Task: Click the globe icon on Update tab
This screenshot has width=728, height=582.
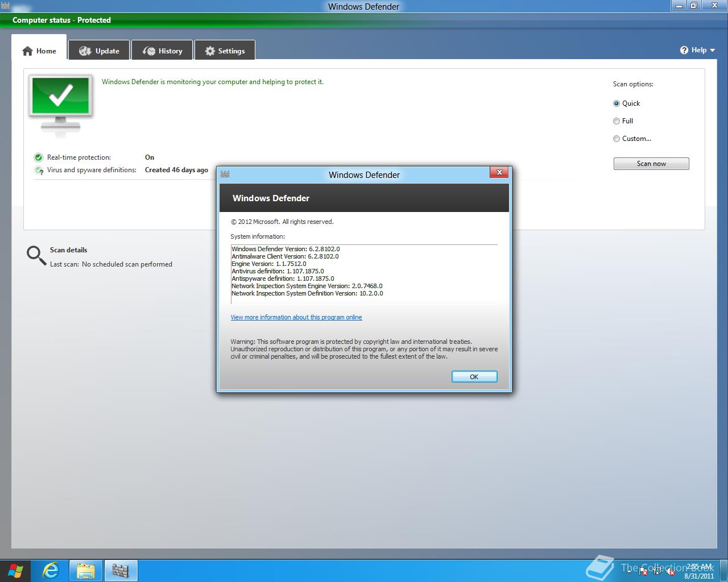Action: pyautogui.click(x=85, y=51)
